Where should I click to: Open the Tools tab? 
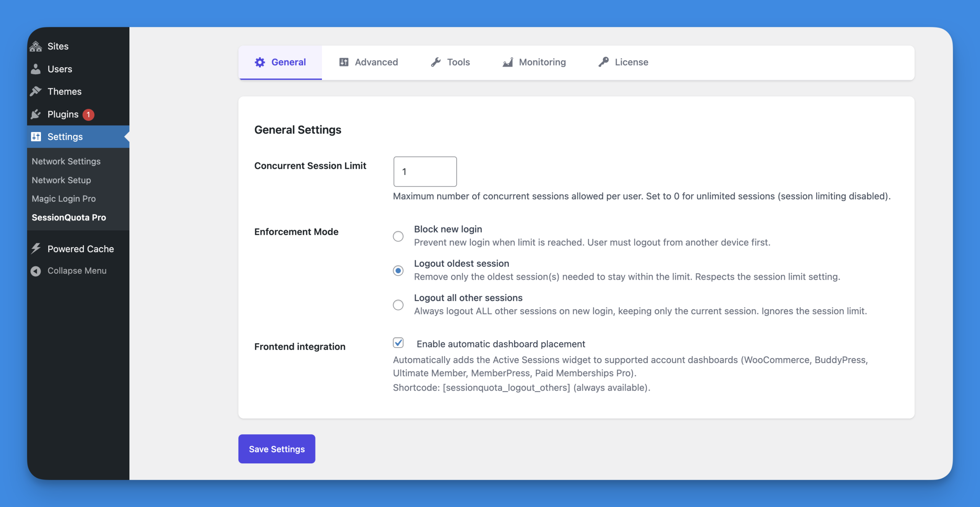(x=450, y=62)
